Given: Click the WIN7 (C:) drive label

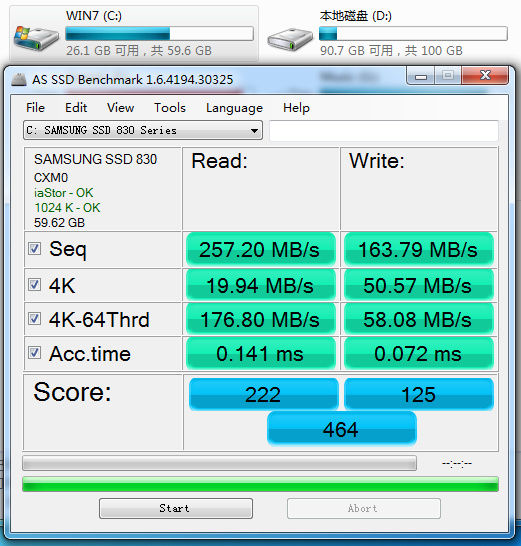Looking at the screenshot, I should click(94, 16).
